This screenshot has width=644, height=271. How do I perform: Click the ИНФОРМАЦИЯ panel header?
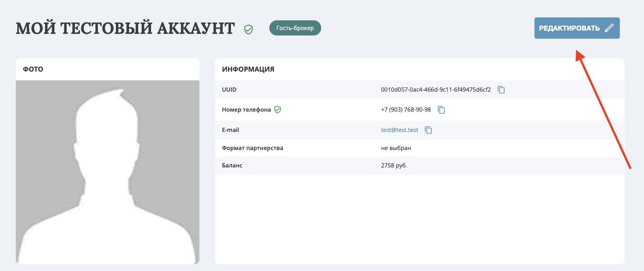pyautogui.click(x=248, y=69)
